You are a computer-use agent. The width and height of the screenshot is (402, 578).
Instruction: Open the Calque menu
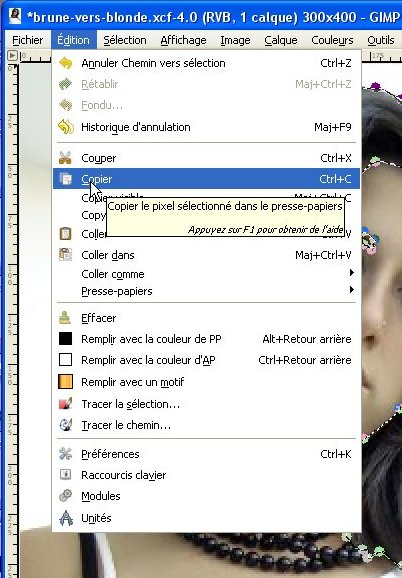point(281,40)
